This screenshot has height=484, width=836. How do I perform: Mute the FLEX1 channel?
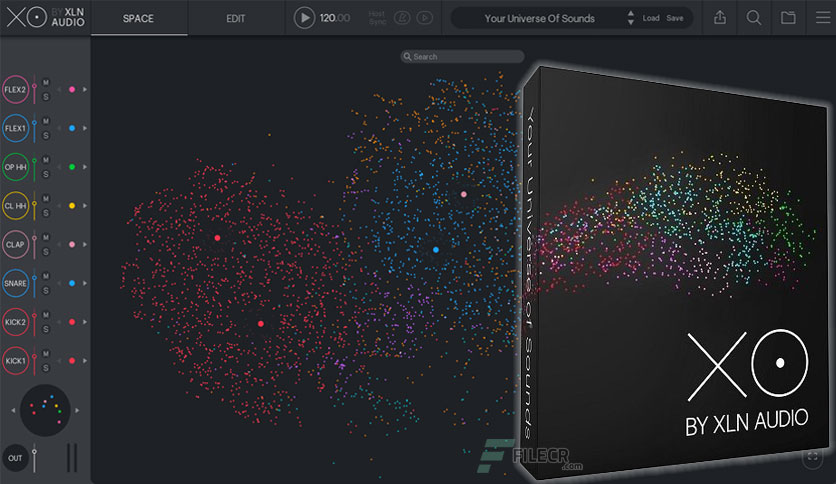(46, 122)
